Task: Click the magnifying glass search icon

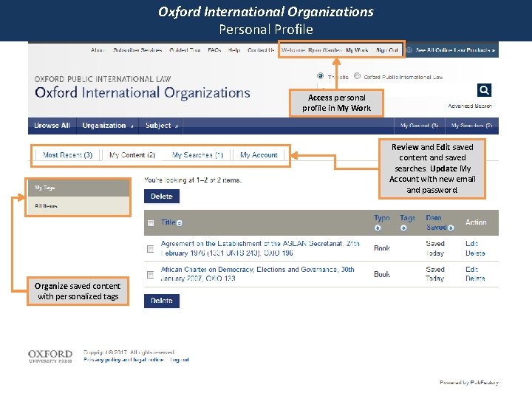Action: pos(484,90)
